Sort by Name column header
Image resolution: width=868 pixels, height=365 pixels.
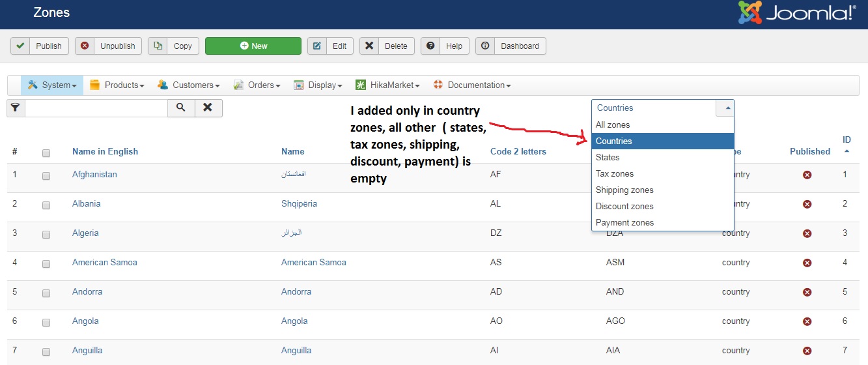click(x=292, y=152)
